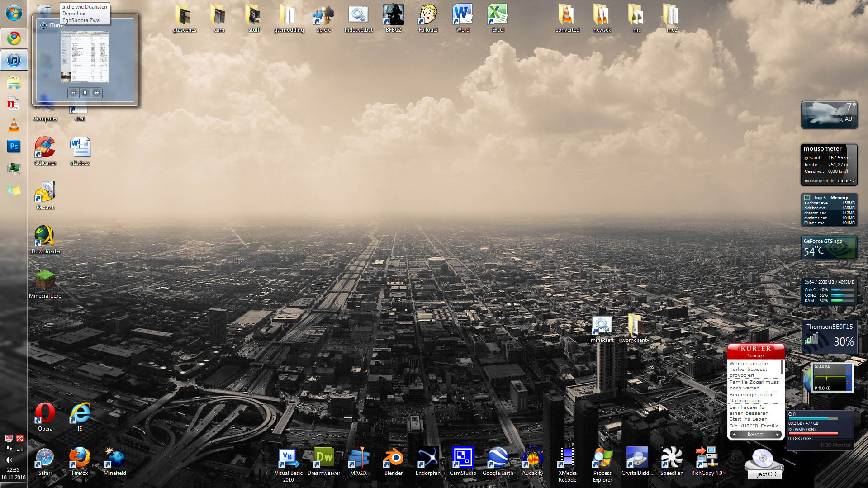Viewport: 868px width, 488px height.
Task: Select the Blender shortcut
Action: (393, 461)
